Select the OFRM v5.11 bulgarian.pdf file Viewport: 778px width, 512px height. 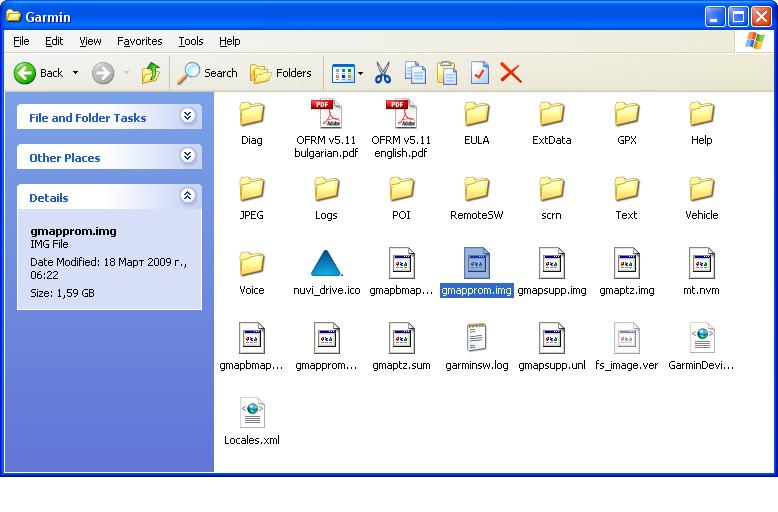[326, 116]
